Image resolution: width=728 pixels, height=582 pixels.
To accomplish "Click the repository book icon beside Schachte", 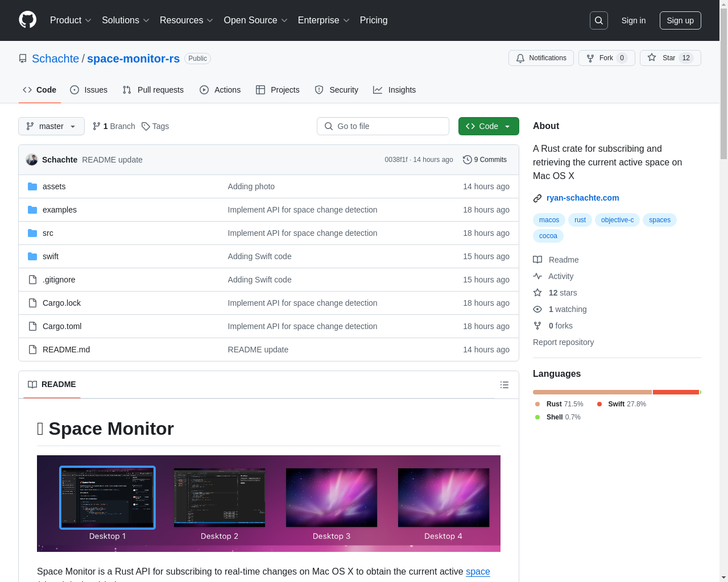I will pos(23,59).
